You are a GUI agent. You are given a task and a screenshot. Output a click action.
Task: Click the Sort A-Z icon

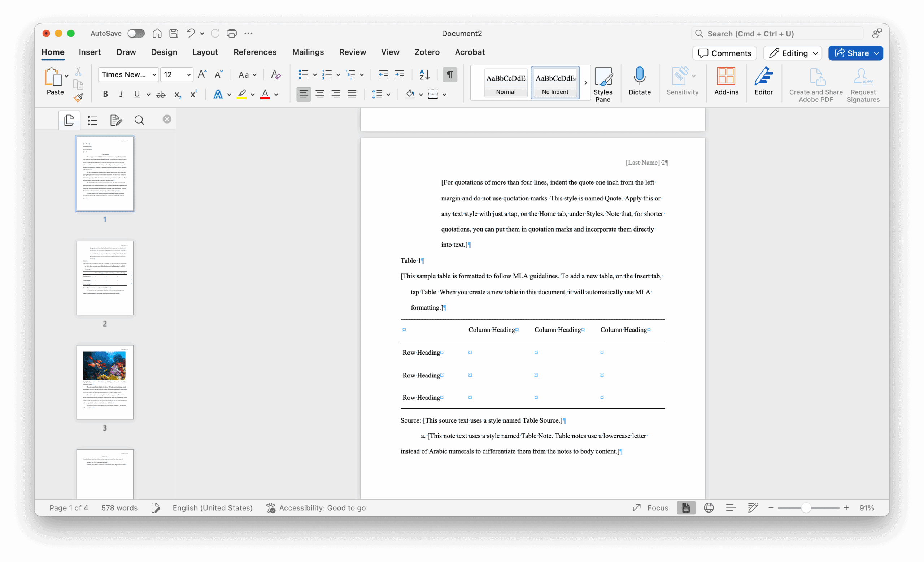point(424,74)
